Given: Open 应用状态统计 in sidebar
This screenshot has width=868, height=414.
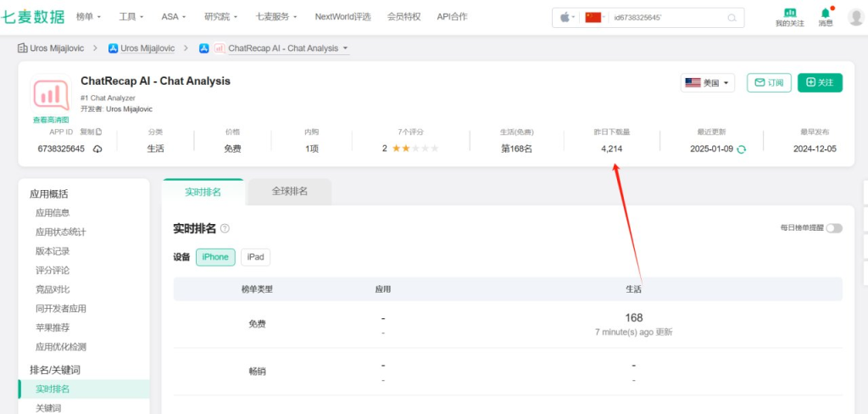Looking at the screenshot, I should pyautogui.click(x=61, y=232).
